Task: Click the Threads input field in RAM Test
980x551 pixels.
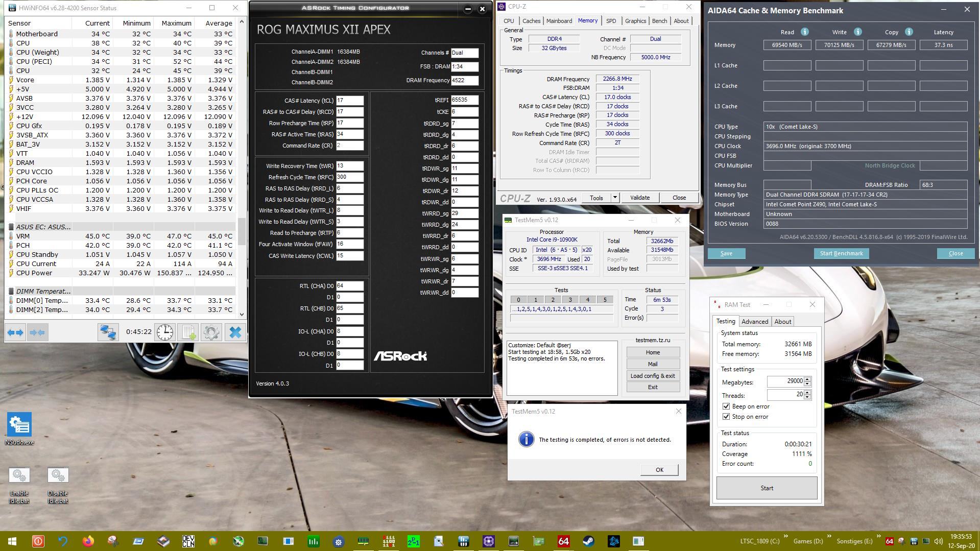Action: [785, 395]
